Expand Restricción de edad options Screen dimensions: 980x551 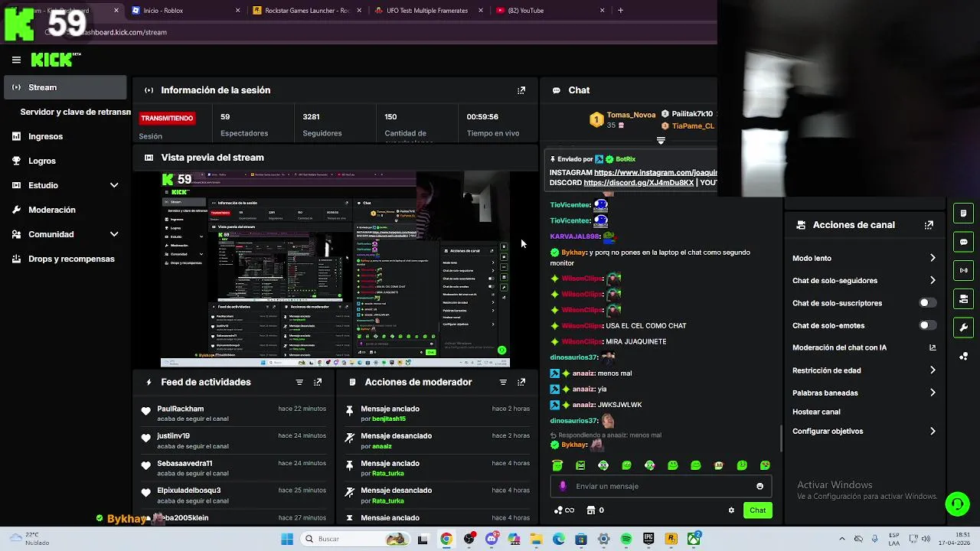933,370
